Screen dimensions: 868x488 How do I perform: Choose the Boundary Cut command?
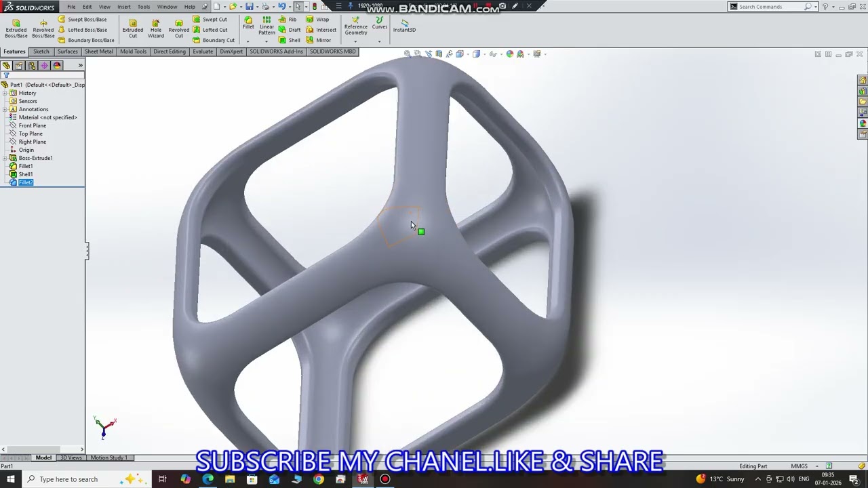coord(214,40)
